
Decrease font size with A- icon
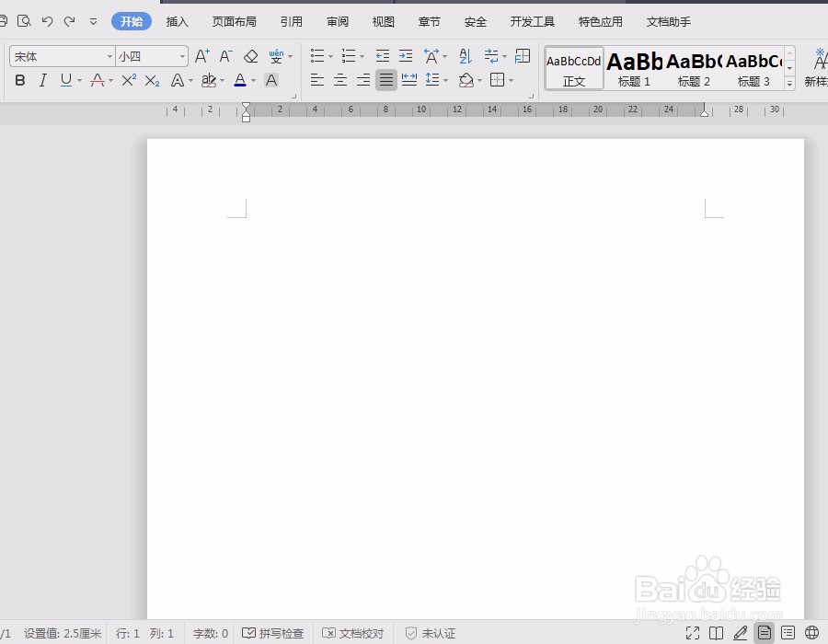click(x=225, y=56)
